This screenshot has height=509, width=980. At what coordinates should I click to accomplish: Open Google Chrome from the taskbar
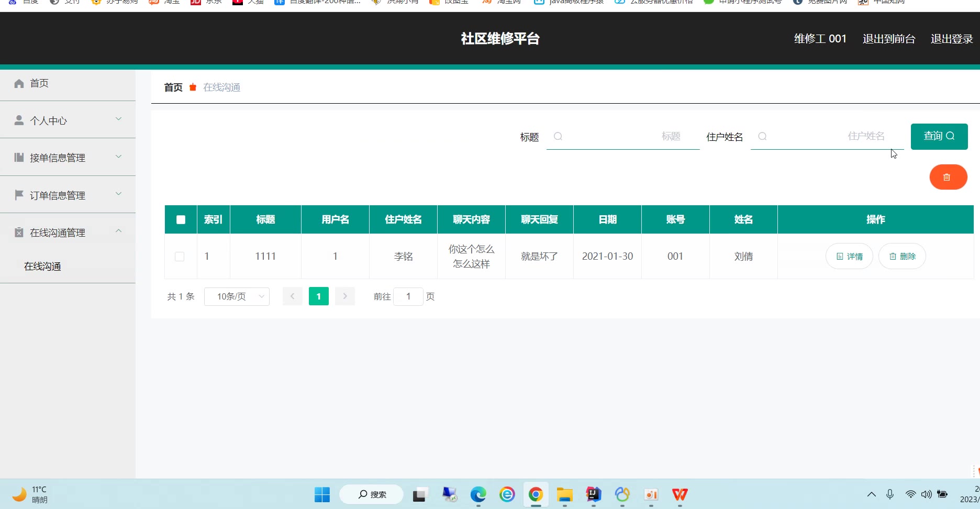tap(535, 494)
